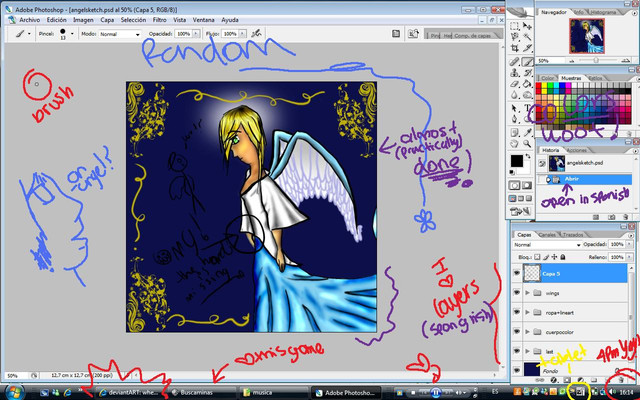640x400 pixels.
Task: Open the Archivo menu
Action: coord(29,20)
